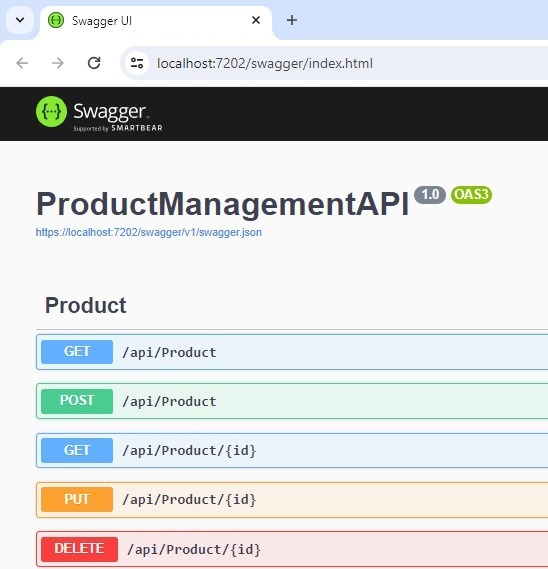The width and height of the screenshot is (548, 569).
Task: Click the address bar URL field
Action: click(335, 63)
